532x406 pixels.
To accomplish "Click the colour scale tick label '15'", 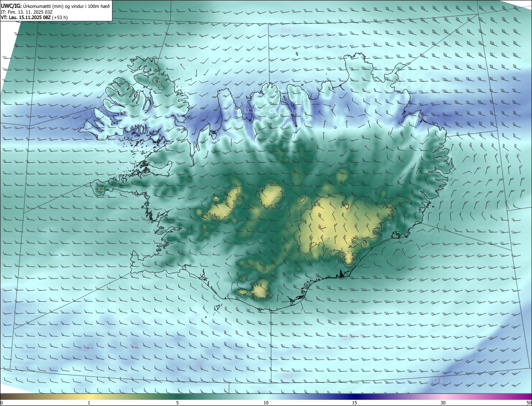I will pos(355,403).
